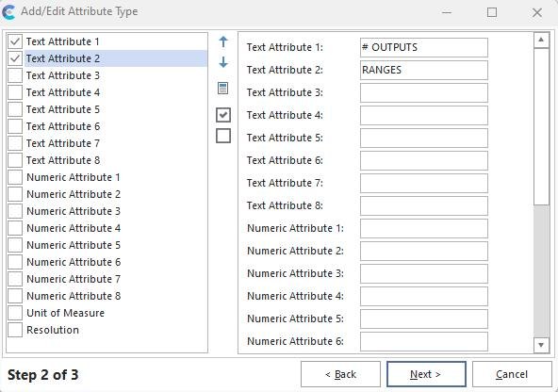Click the Text Attribute 3 input field
The image size is (558, 392).
[x=424, y=92]
